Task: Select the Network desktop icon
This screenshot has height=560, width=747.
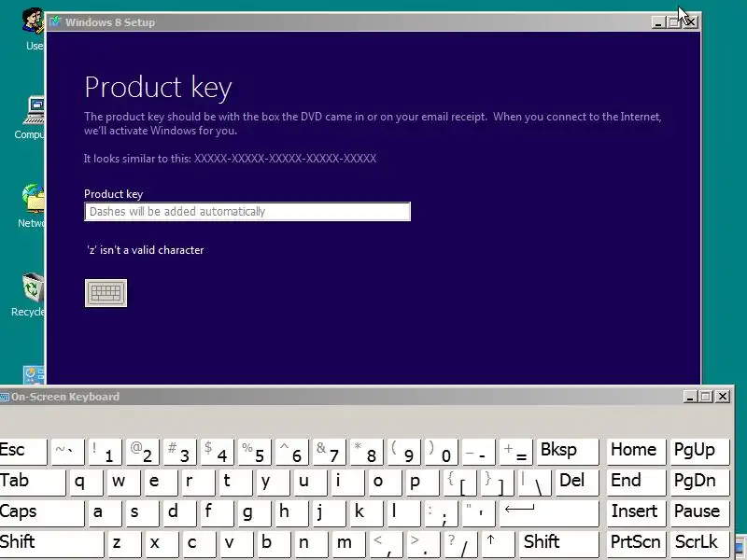Action: [32, 205]
